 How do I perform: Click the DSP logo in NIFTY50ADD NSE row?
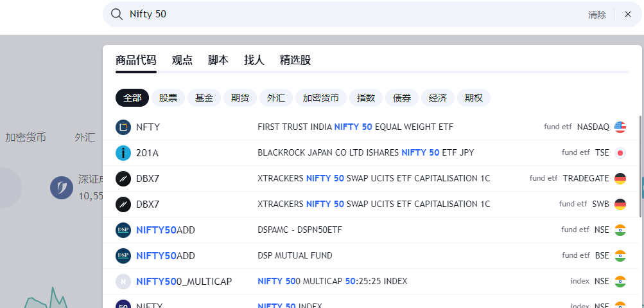pyautogui.click(x=123, y=230)
